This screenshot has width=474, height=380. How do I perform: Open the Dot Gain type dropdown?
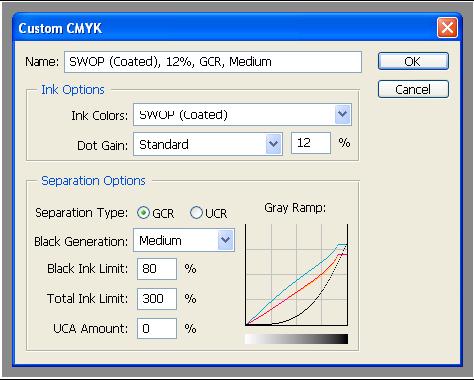pos(208,144)
